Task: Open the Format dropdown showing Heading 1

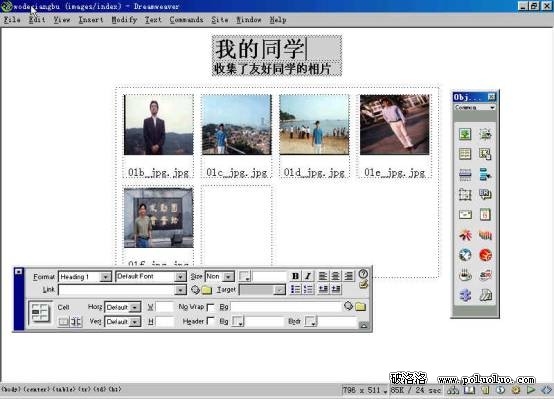Action: [85, 276]
